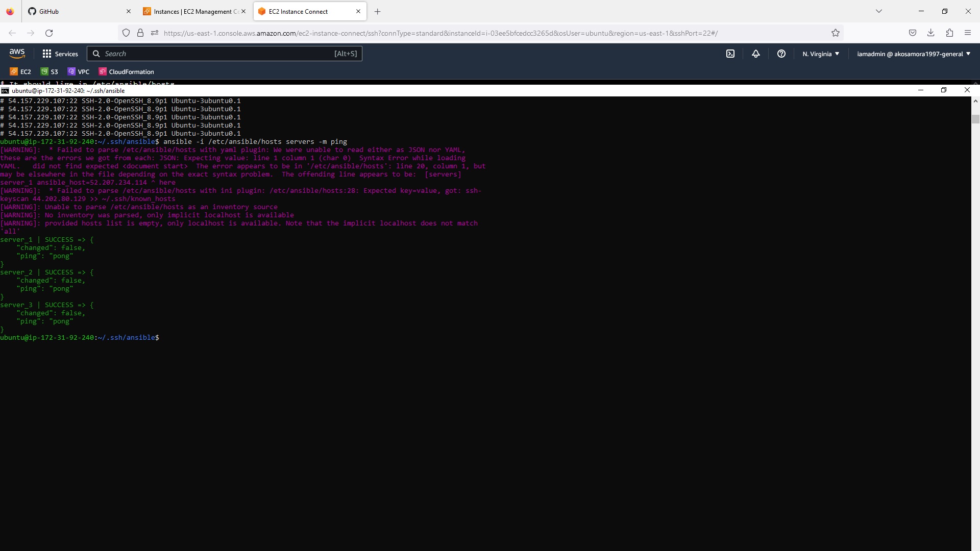Select the EC2 favorite shortcut
The height and width of the screenshot is (551, 980).
point(20,71)
